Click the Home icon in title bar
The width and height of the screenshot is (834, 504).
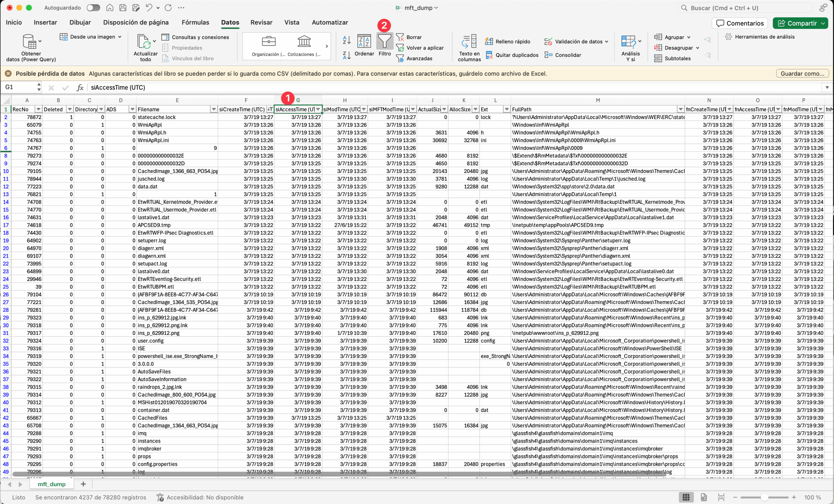[x=110, y=7]
